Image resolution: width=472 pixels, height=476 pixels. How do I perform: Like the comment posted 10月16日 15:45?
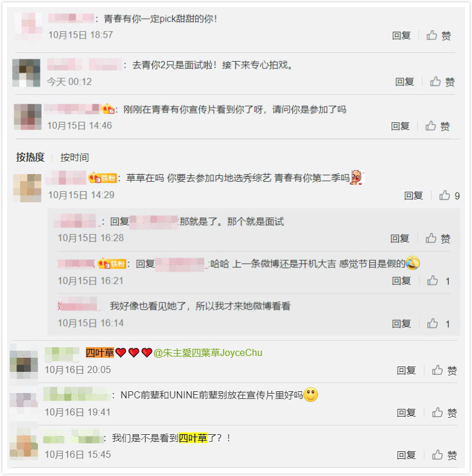pos(444,455)
